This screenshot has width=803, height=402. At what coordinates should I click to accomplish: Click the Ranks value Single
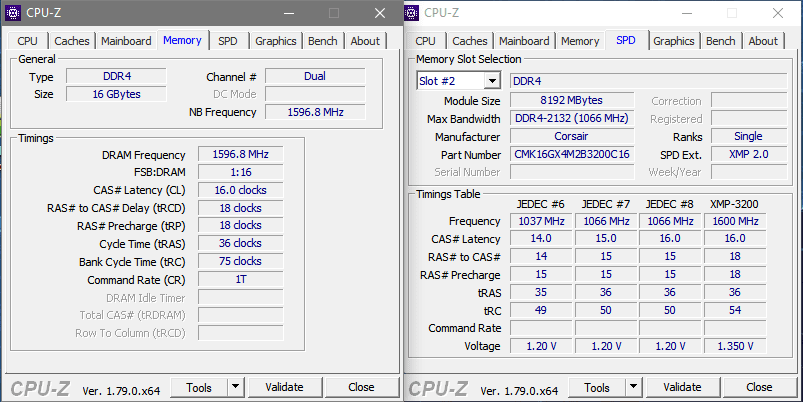point(748,136)
